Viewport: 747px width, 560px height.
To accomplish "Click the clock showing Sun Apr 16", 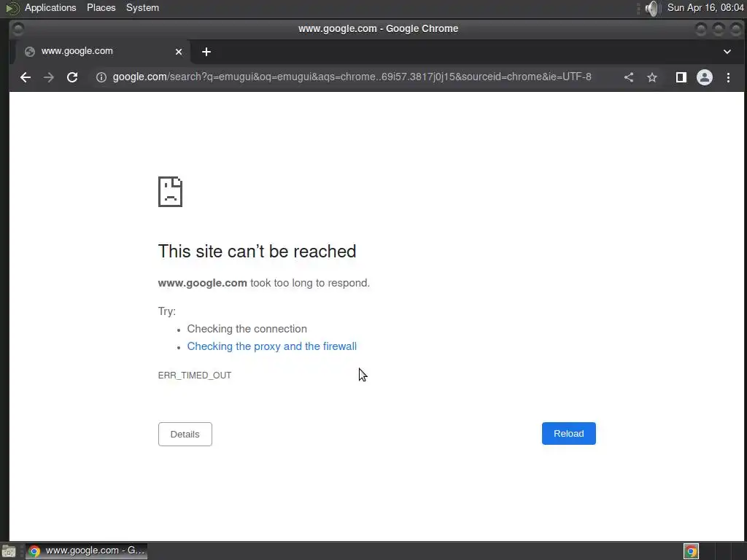I will click(705, 7).
